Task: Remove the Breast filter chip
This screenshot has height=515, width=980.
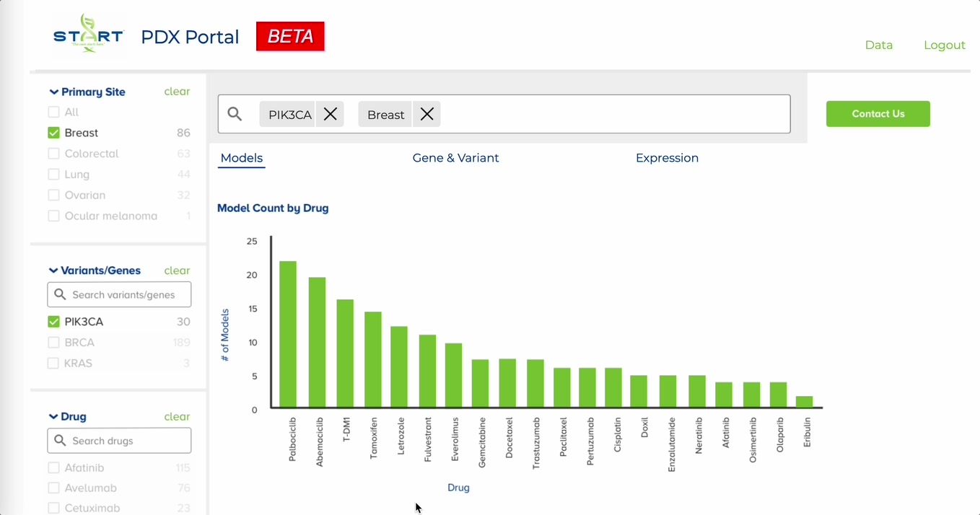Action: tap(427, 114)
